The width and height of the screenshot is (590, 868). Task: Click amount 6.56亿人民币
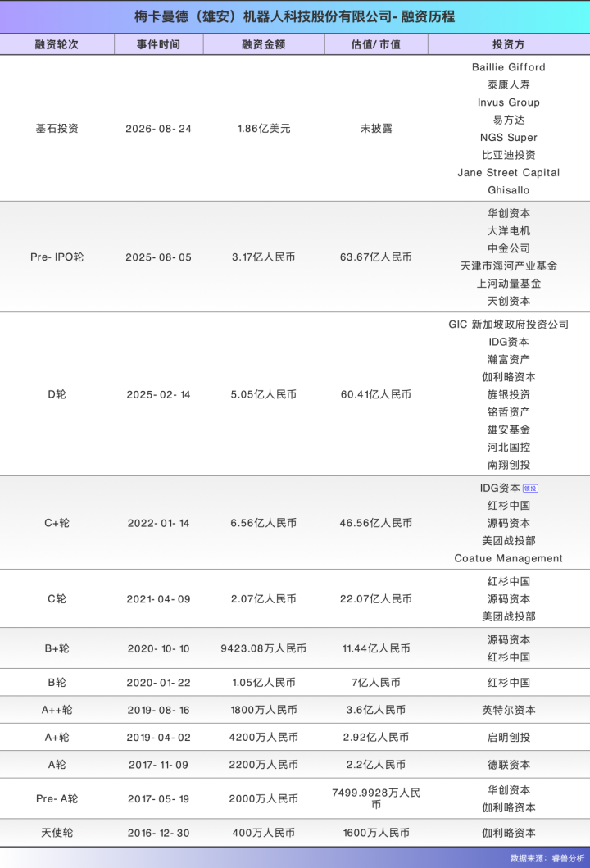tap(264, 523)
